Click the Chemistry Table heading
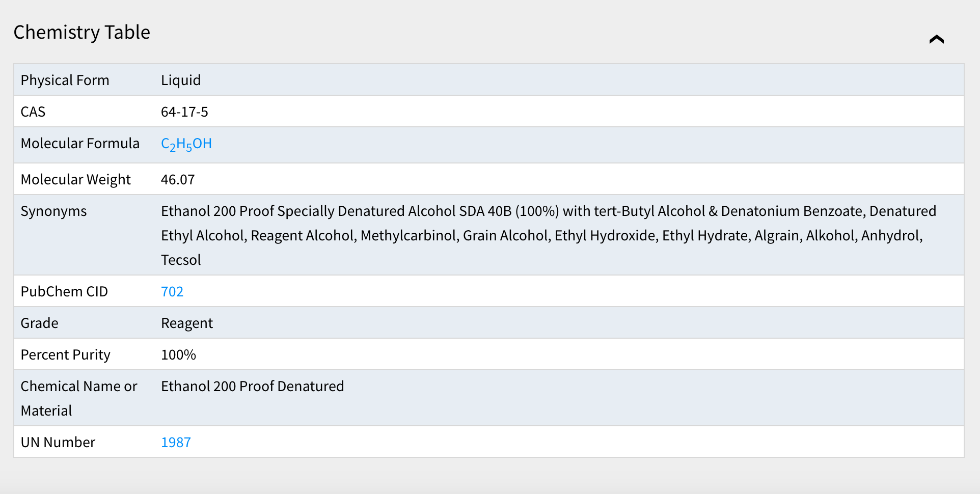Image resolution: width=980 pixels, height=494 pixels. [x=82, y=32]
